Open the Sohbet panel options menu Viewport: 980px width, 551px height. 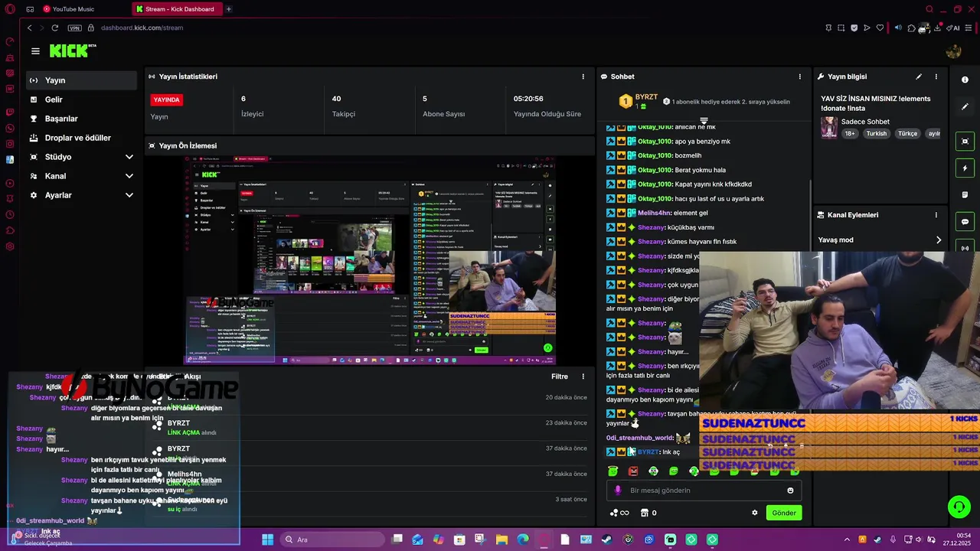pyautogui.click(x=800, y=77)
